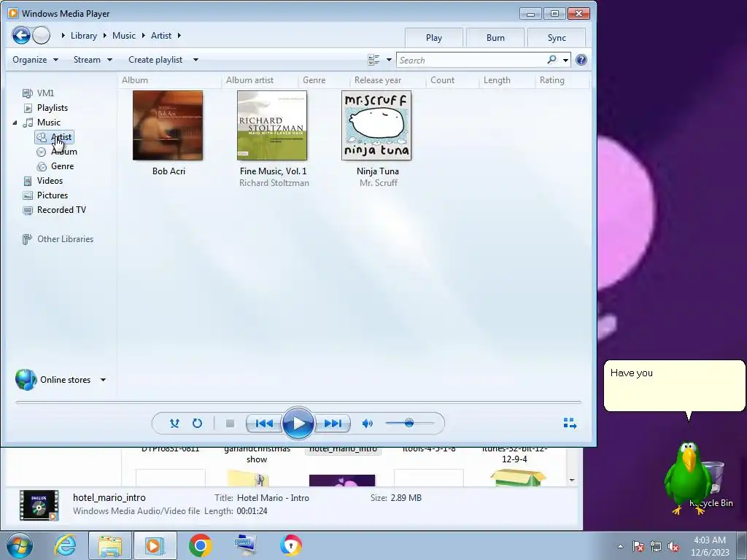Image resolution: width=747 pixels, height=560 pixels.
Task: Click the On-Screen Keyboard taskbar icon
Action: 245,545
